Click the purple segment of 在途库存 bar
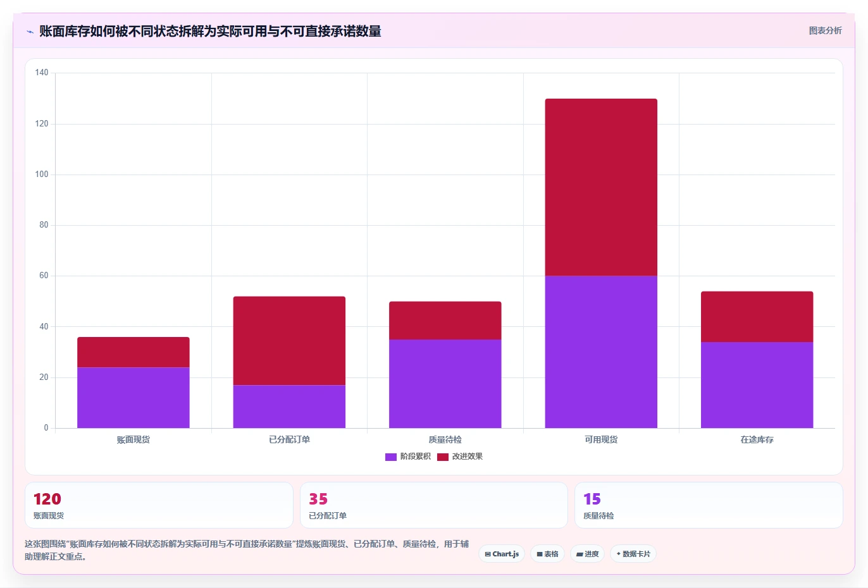Screen dimensions: 868x588 pos(757,385)
